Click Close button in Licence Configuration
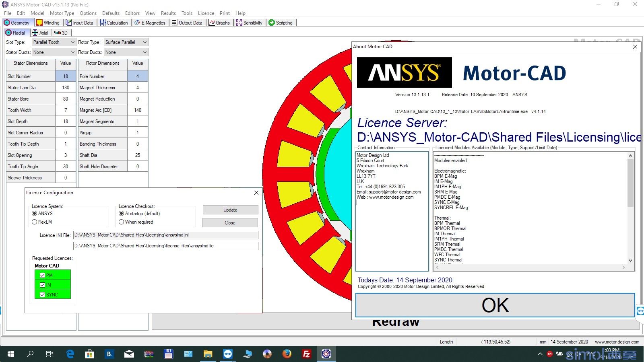 point(230,223)
